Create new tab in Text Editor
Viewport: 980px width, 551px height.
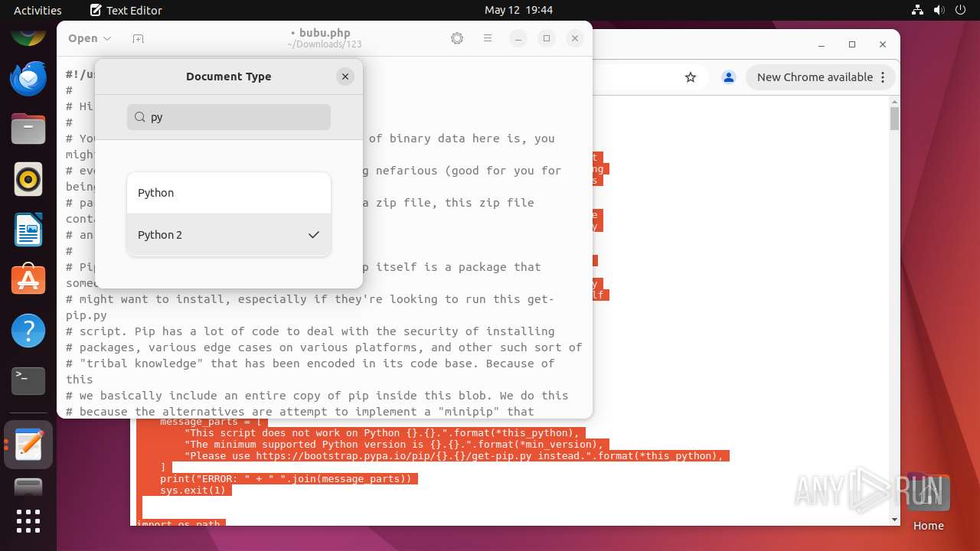point(138,38)
